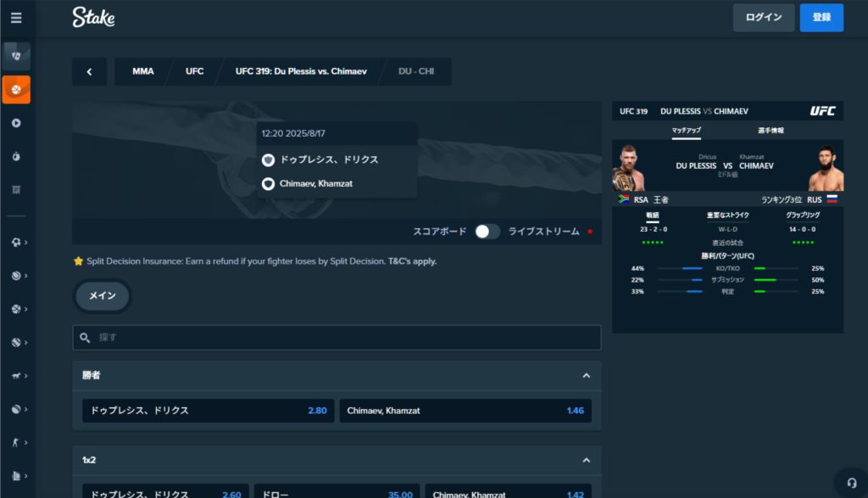
Task: Click the 14 - 0 - 0 record
Action: pyautogui.click(x=802, y=229)
